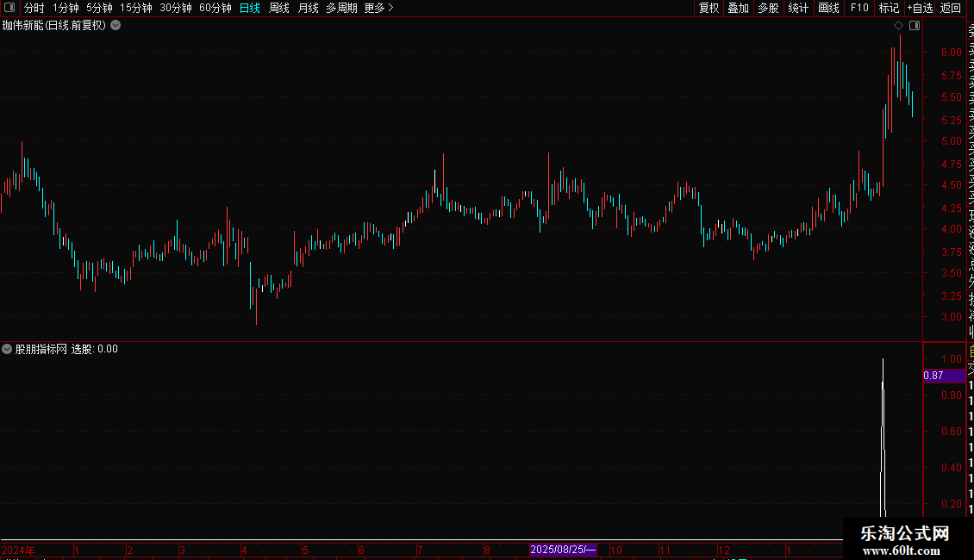This screenshot has width=974, height=560.
Task: Open 多周期 multi-period view
Action: click(341, 8)
